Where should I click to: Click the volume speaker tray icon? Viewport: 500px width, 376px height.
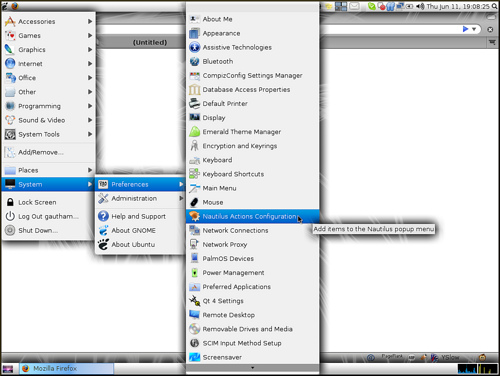(420, 6)
